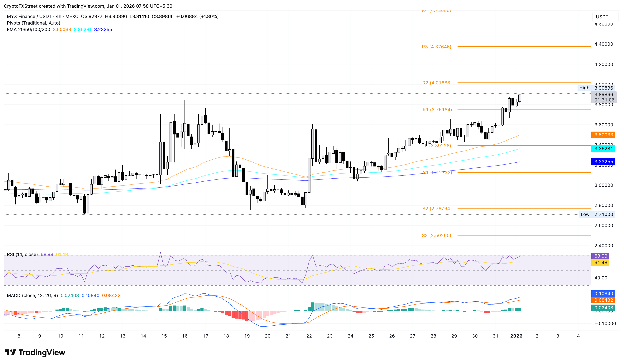Screen dimensions: 624x364
Task: Click the orange EMA price label 3.50033
Action: point(603,135)
